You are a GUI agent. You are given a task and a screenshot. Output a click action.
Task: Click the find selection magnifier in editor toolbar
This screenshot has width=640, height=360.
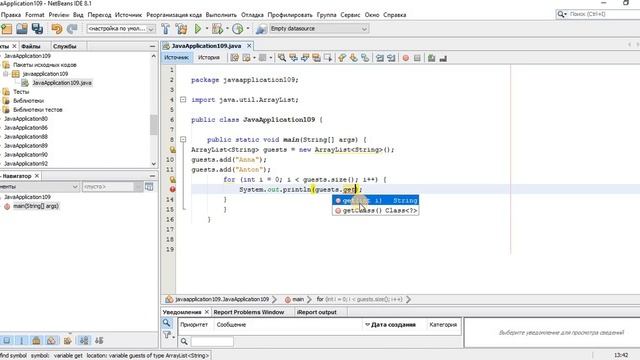282,58
